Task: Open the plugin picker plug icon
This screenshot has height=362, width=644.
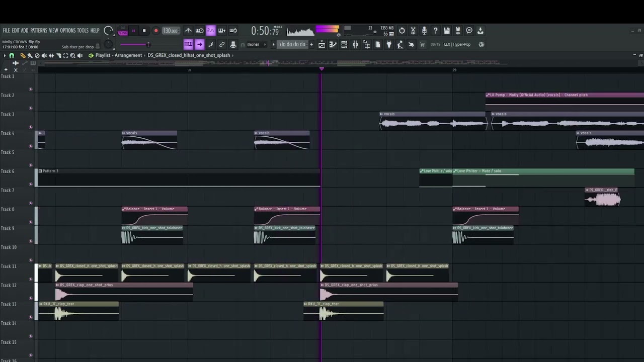Action: tap(389, 45)
